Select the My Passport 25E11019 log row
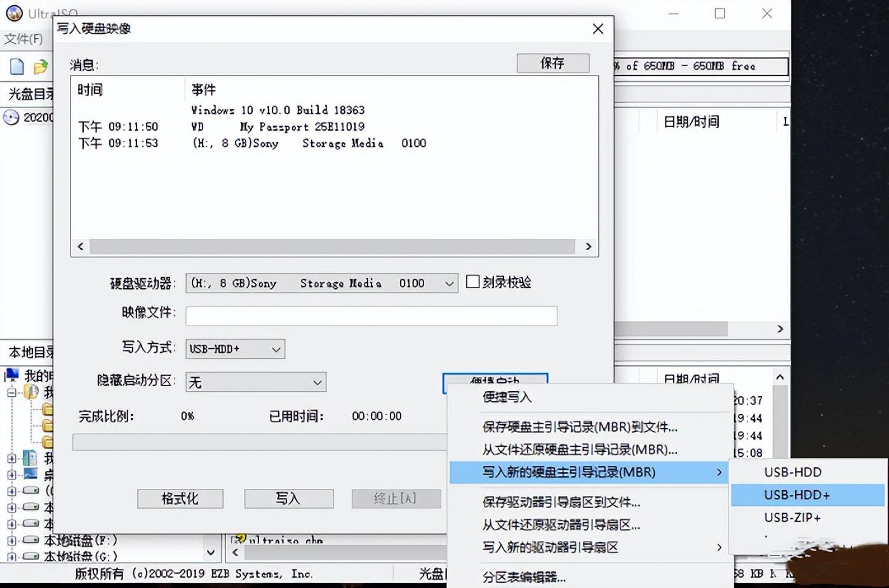Viewport: 889px width, 588px height. point(277,126)
